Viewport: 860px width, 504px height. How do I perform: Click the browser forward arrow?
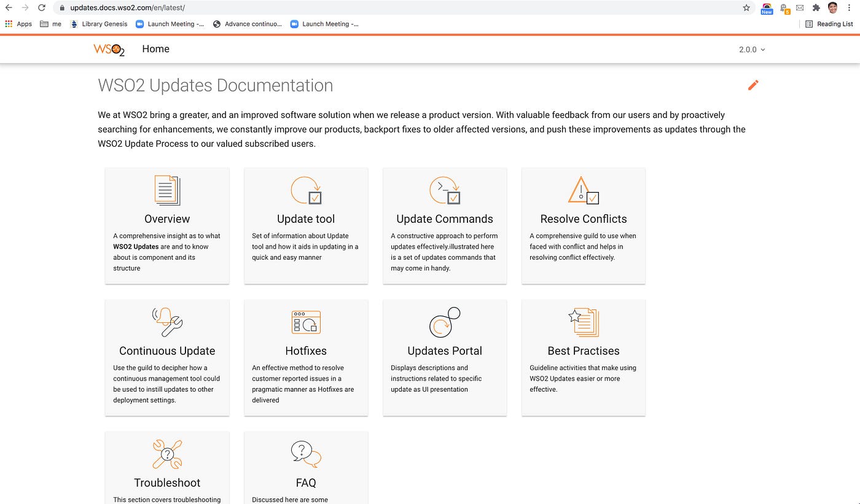click(x=25, y=8)
